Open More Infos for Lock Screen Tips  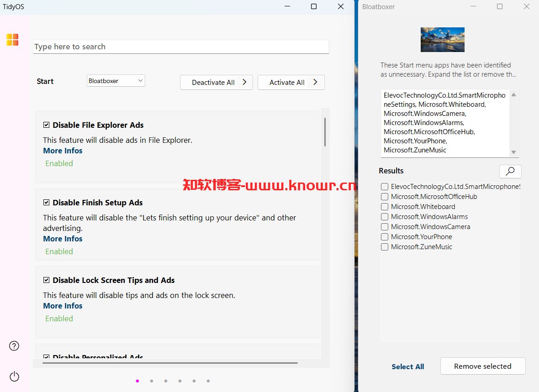63,306
